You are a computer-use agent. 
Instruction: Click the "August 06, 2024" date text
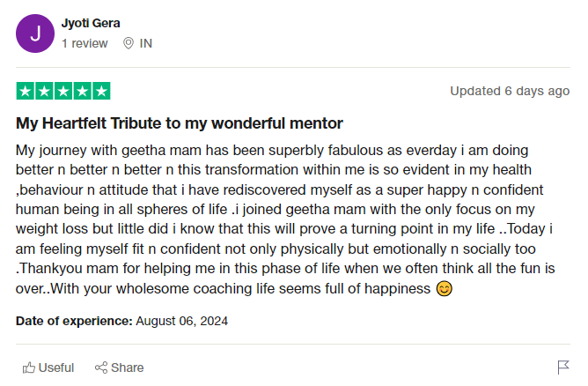pyautogui.click(x=182, y=321)
